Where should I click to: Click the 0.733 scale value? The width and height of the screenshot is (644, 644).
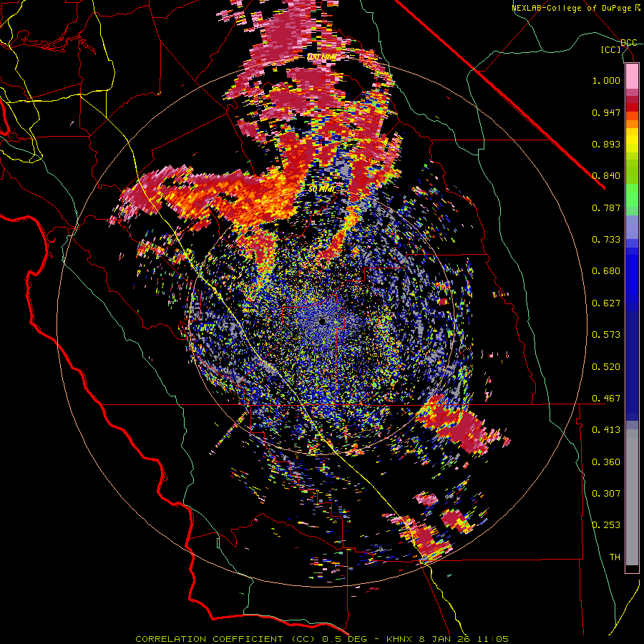pos(606,240)
